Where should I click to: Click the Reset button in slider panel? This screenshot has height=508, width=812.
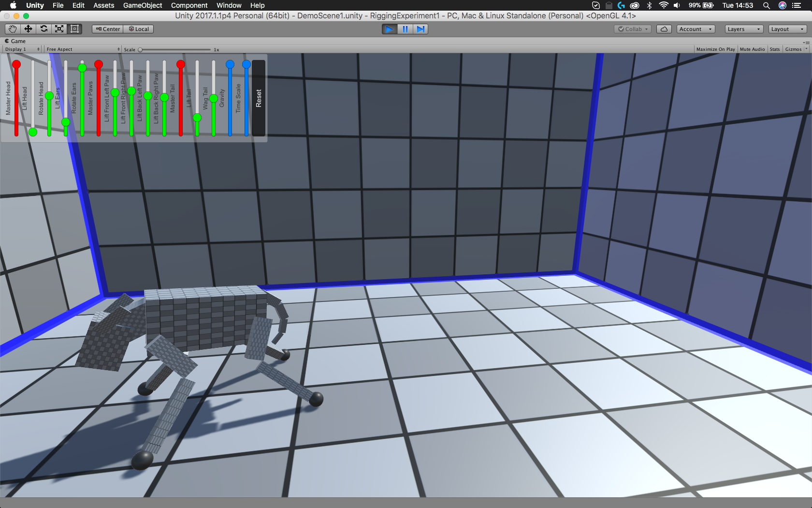[259, 98]
